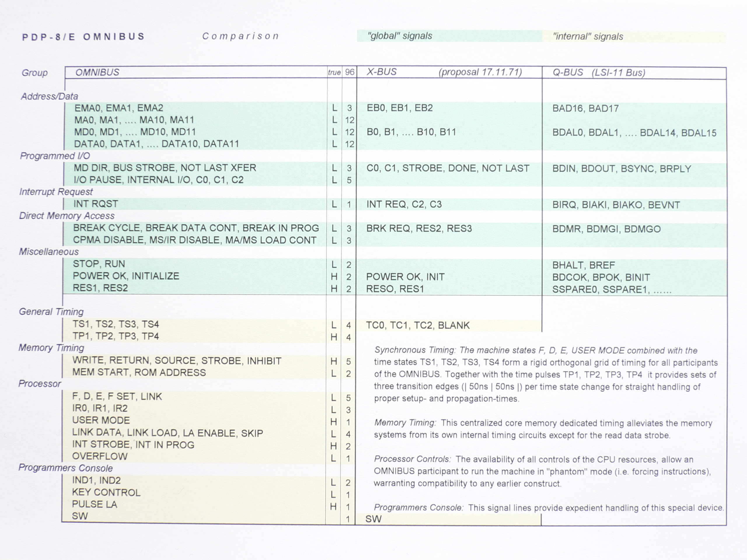This screenshot has width=747, height=560.
Task: Select the Q-BUS (LSI-11 Bus) column header
Action: pos(598,73)
